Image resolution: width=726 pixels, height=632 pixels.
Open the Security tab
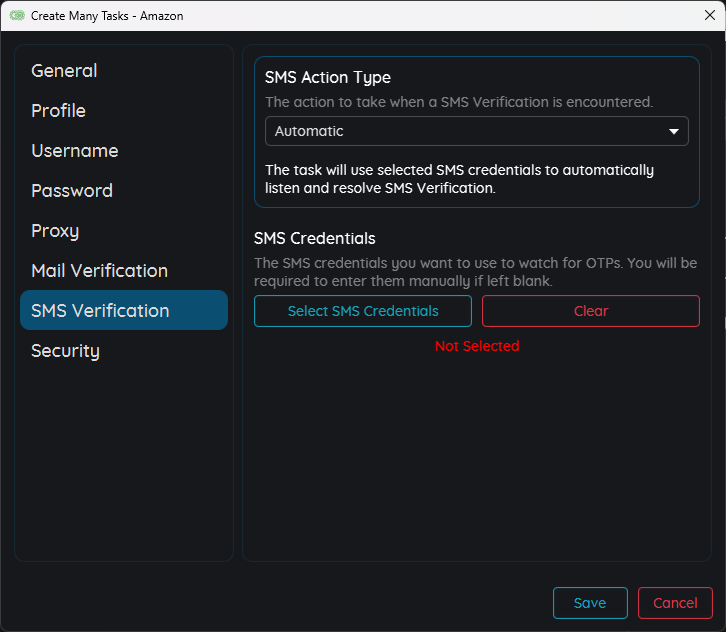click(x=65, y=351)
